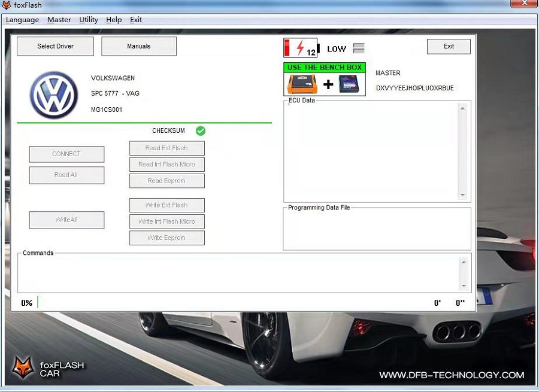Click Read Ext Flash button

point(167,148)
